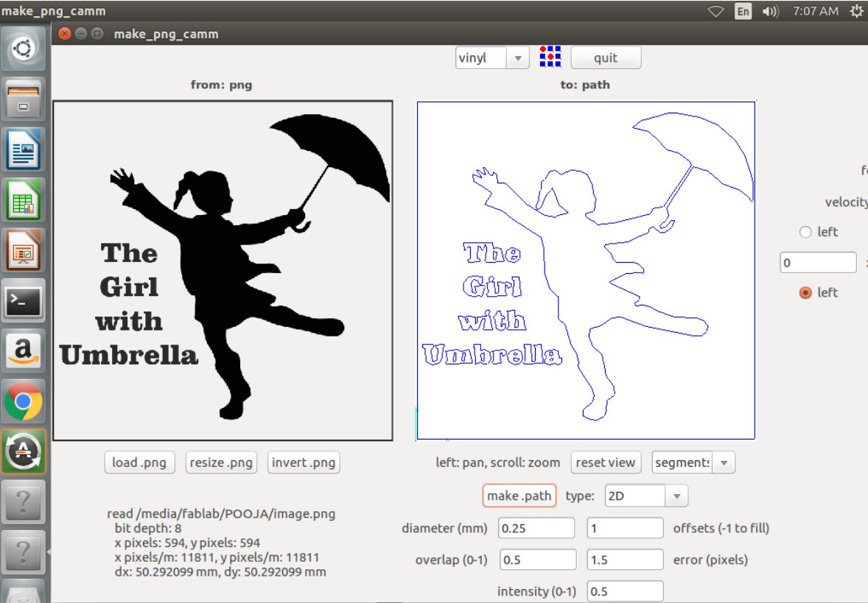Click the make .path button
Viewport: 868px width, 603px height.
tap(519, 496)
